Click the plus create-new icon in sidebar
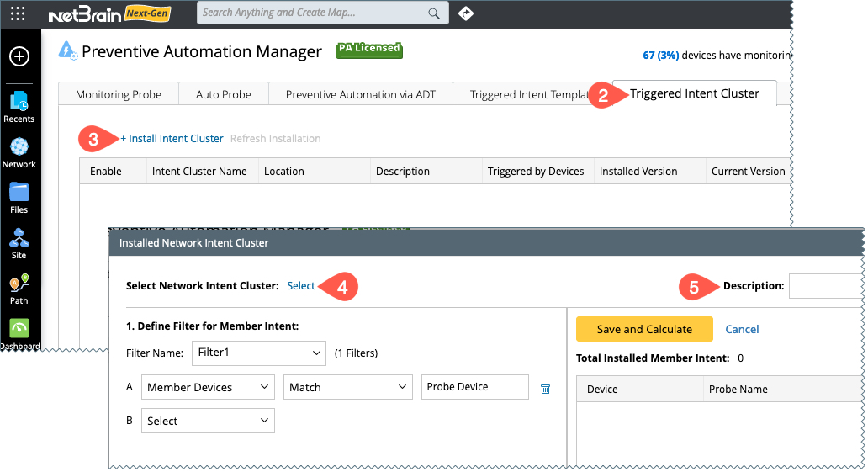This screenshot has width=868, height=472. pos(19,56)
